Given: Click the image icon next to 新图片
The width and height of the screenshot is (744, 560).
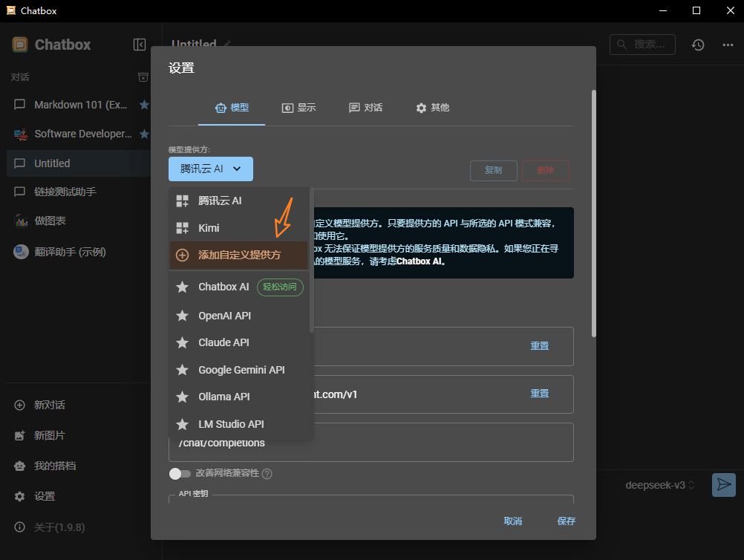Looking at the screenshot, I should tap(19, 435).
